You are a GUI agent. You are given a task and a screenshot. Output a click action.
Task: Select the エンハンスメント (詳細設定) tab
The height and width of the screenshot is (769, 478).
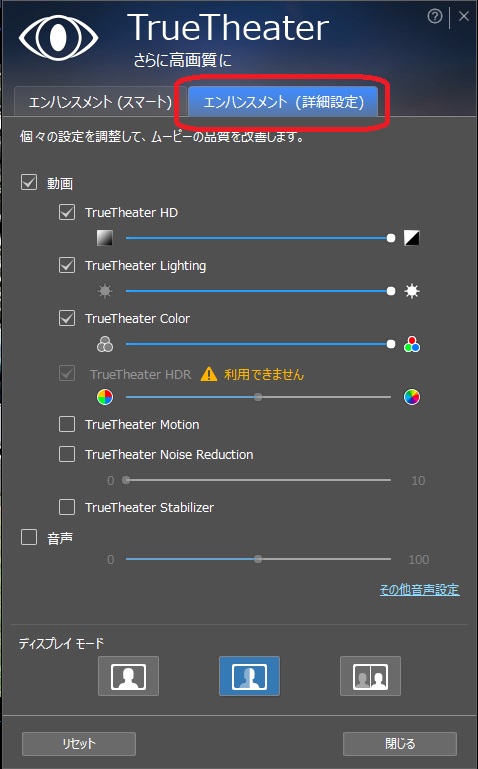[x=283, y=102]
